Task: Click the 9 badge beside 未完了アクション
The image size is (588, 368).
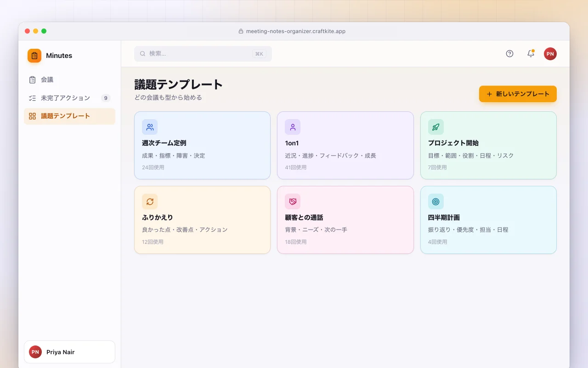Action: tap(106, 98)
